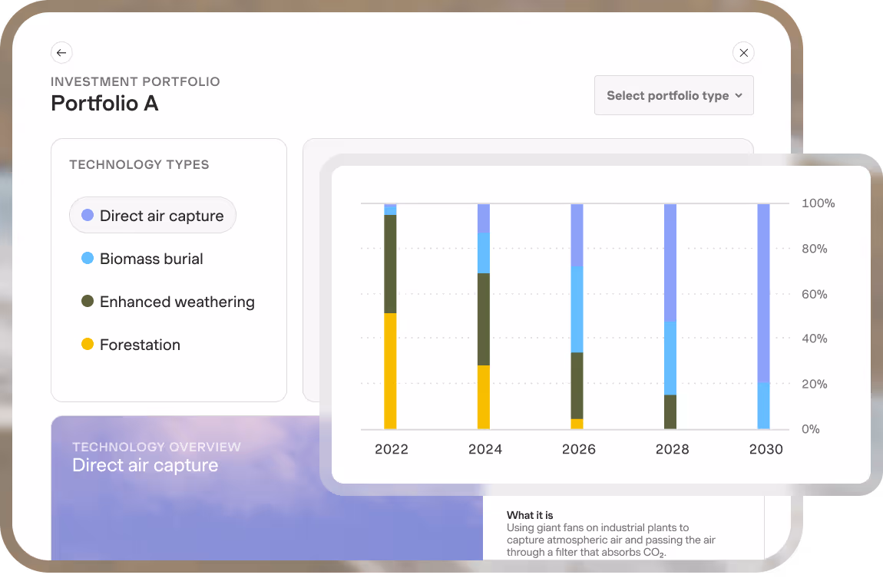Viewport: 883px width, 588px height.
Task: Click the INVESTMENT PORTFOLIO heading
Action: point(135,81)
